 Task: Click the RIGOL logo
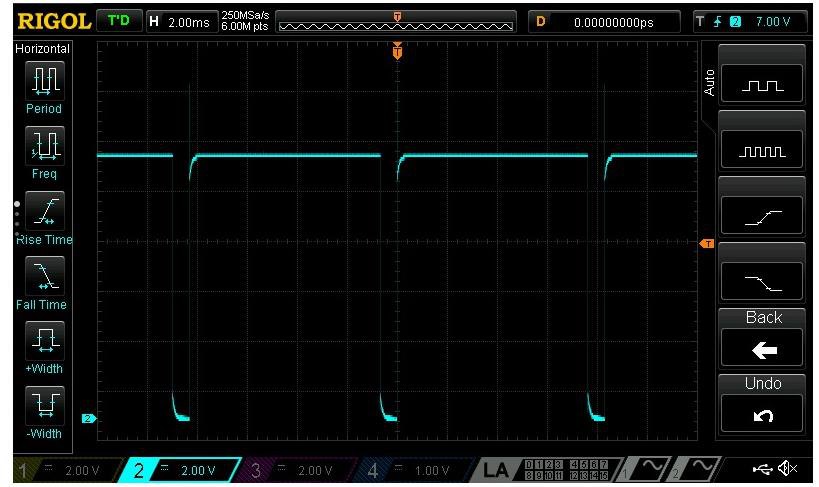point(54,21)
